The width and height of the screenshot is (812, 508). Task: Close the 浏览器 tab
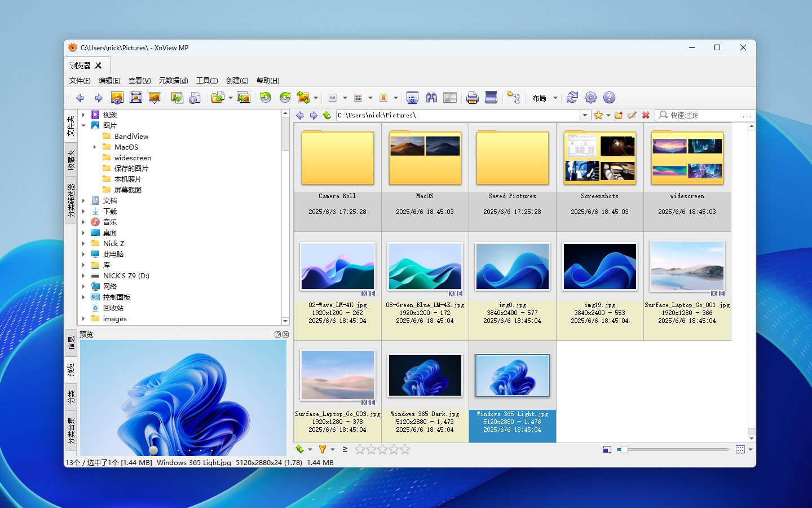pyautogui.click(x=98, y=65)
